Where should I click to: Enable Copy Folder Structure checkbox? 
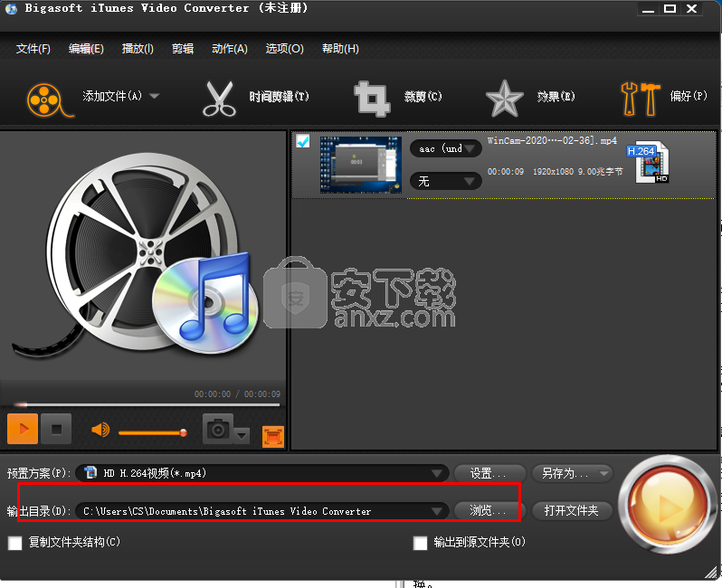tap(15, 543)
